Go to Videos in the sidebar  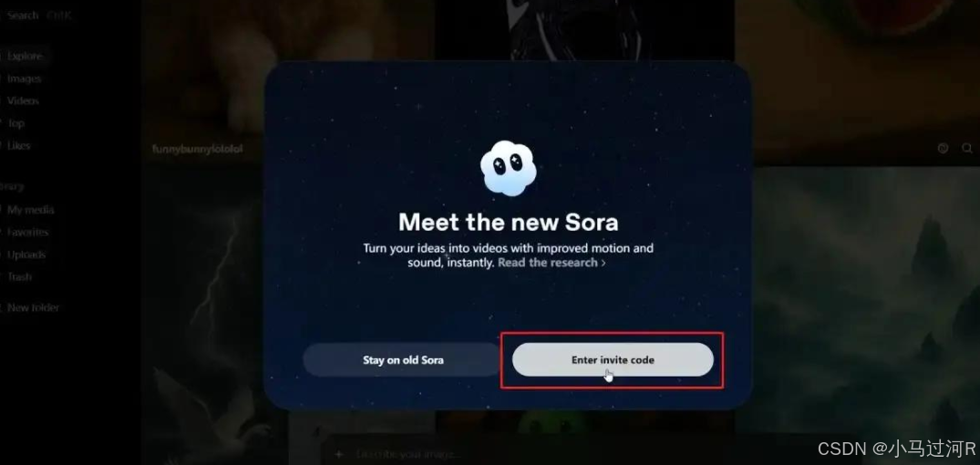tap(23, 100)
